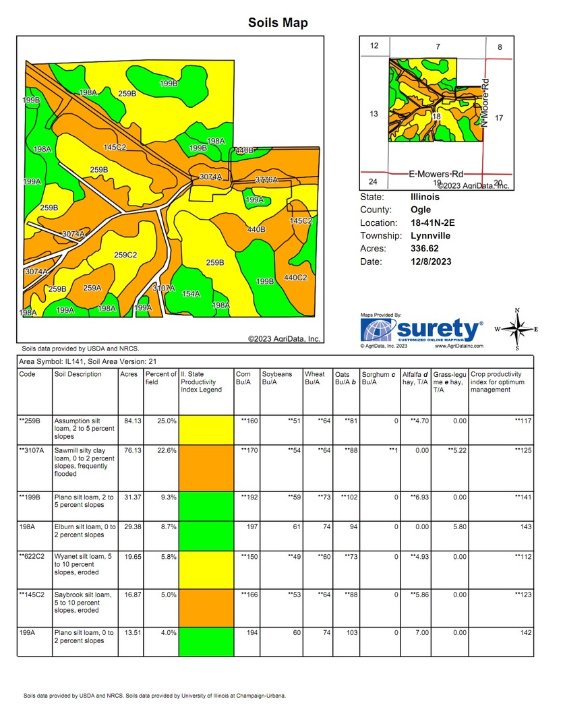Select the Soil Description column header
The height and width of the screenshot is (728, 563).
pos(78,374)
